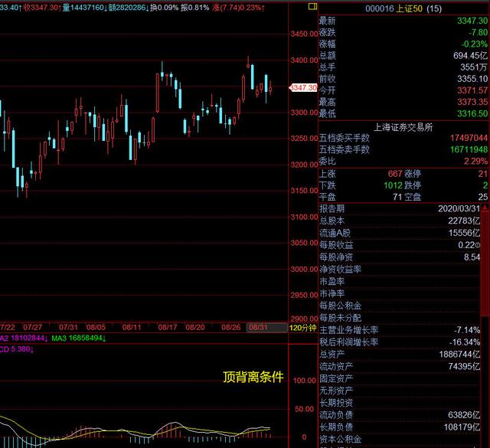Click the 涨幅 value -0.23%
This screenshot has width=490, height=448.
(475, 44)
